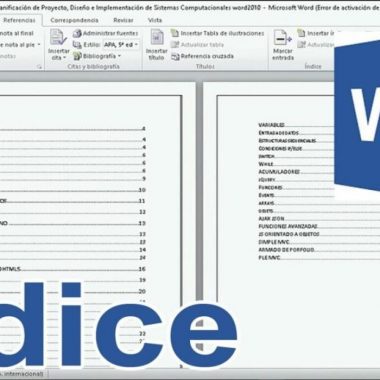Click the FILE MVC index entry
Image resolution: width=380 pixels, height=380 pixels.
(269, 258)
